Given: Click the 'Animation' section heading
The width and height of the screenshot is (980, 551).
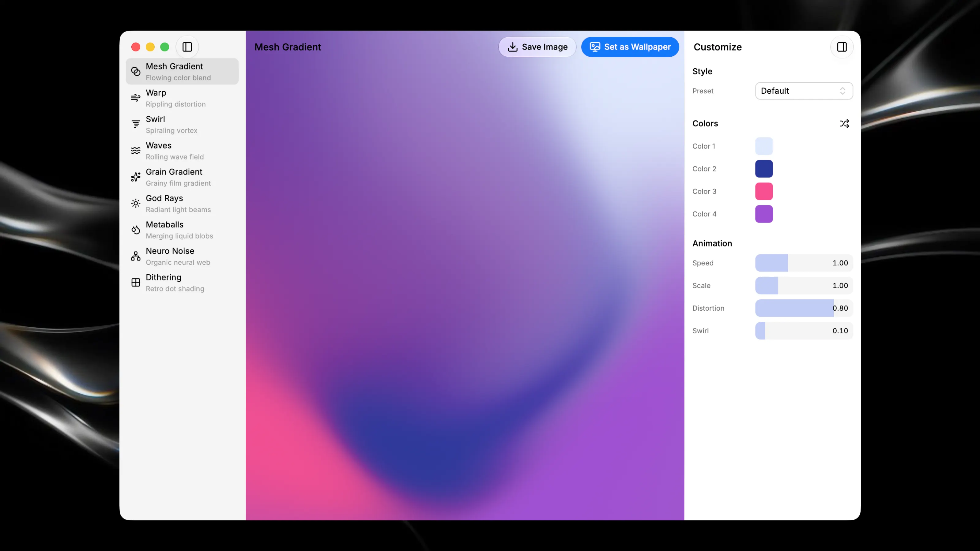Looking at the screenshot, I should [712, 243].
